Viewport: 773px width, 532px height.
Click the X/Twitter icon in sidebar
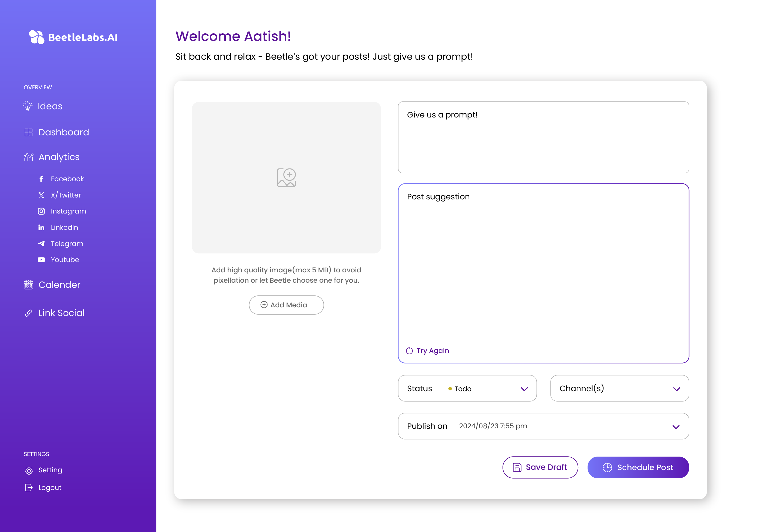tap(41, 195)
